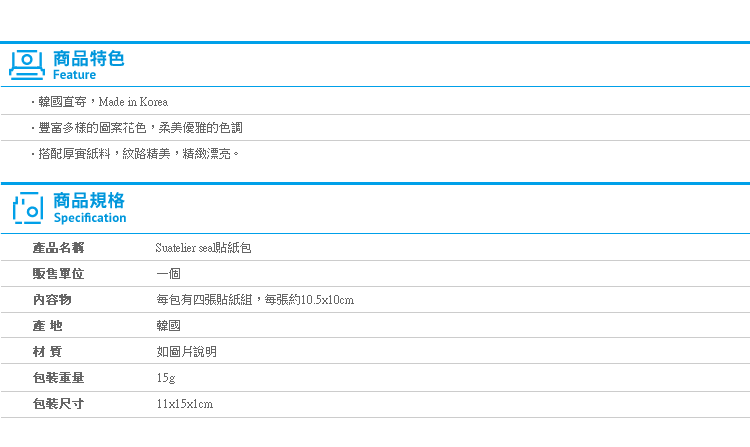Click the 韓國 origin value
The width and height of the screenshot is (750, 447).
(x=168, y=326)
